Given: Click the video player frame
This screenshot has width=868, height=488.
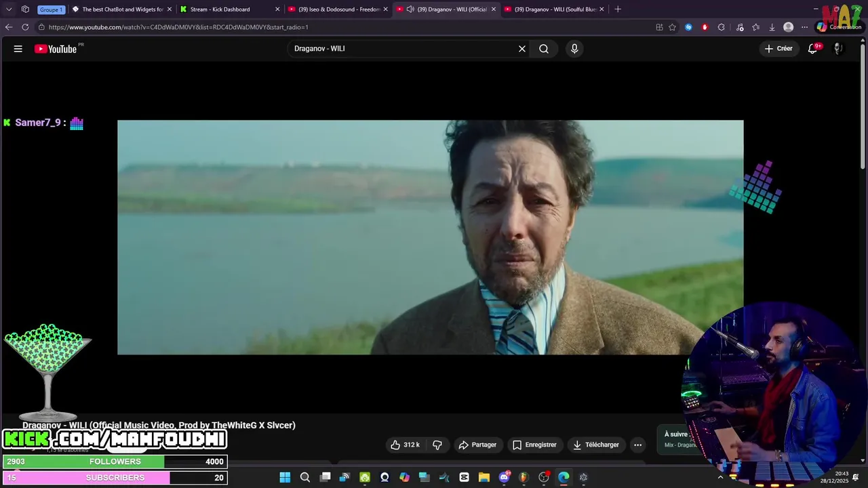Looking at the screenshot, I should pos(430,237).
